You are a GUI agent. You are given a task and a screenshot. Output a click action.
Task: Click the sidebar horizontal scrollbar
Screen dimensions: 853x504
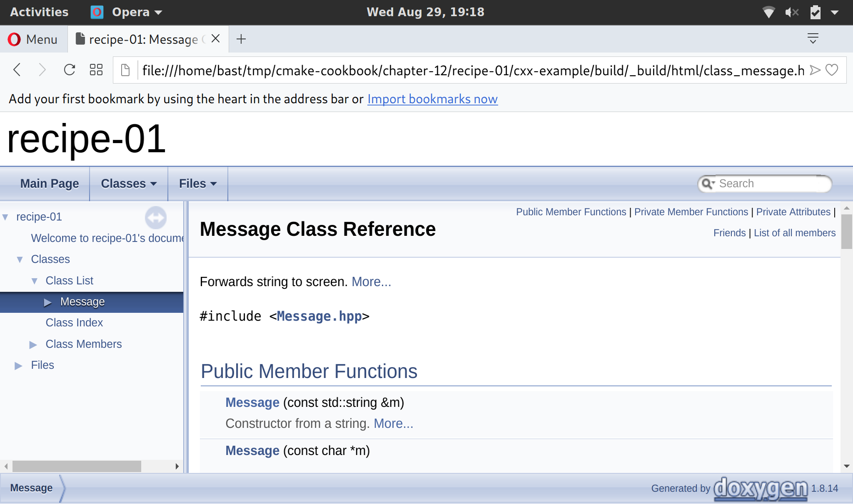click(77, 466)
